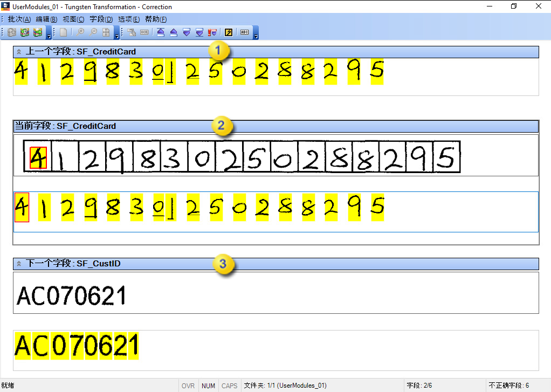Click the ABC text toolbar icon
The width and height of the screenshot is (551, 392).
coord(244,32)
